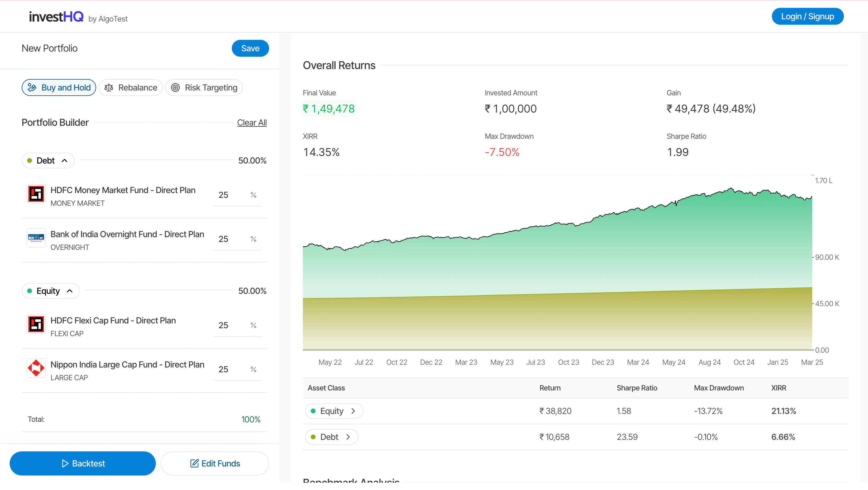Image resolution: width=868 pixels, height=490 pixels.
Task: Collapse the Debt section chevron
Action: coord(65,161)
